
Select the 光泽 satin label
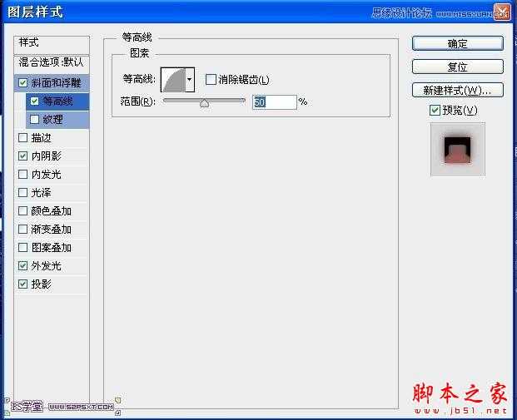click(42, 192)
